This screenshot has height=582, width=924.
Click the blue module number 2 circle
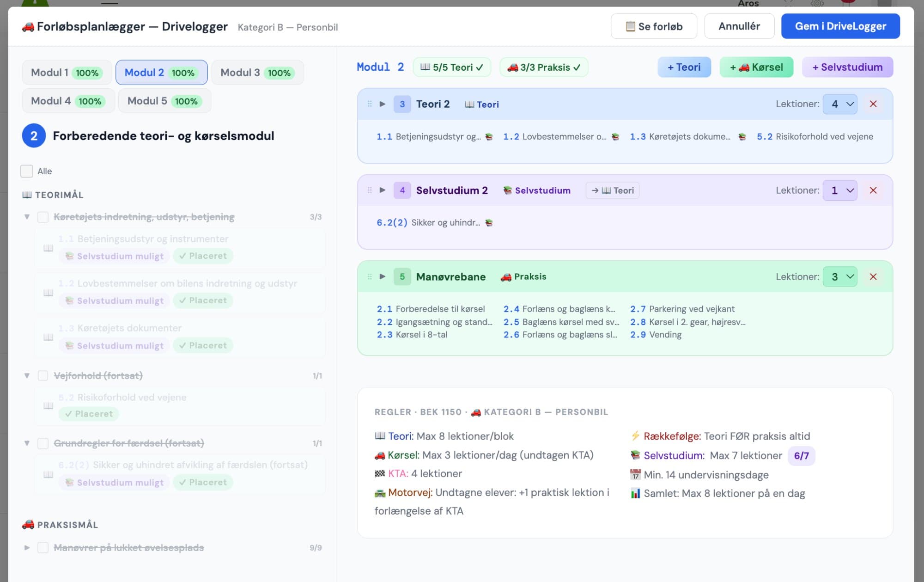click(x=34, y=136)
